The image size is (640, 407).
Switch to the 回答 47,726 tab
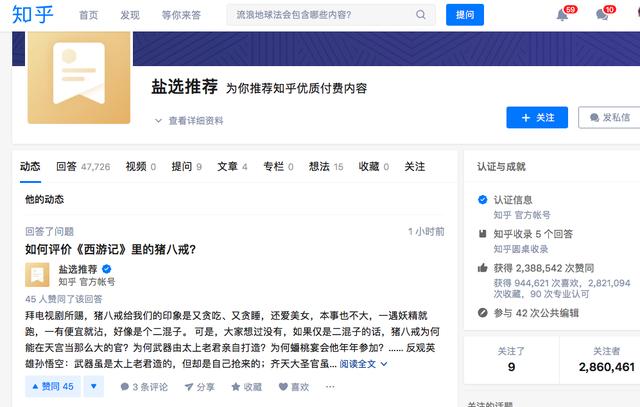(x=83, y=167)
